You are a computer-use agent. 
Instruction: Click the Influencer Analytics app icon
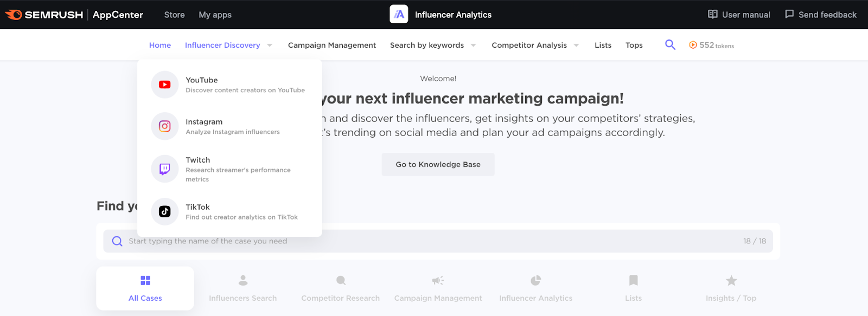(x=399, y=15)
